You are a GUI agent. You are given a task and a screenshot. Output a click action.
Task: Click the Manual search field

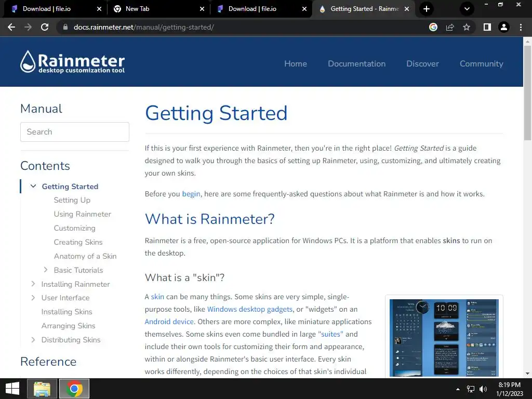coord(75,132)
